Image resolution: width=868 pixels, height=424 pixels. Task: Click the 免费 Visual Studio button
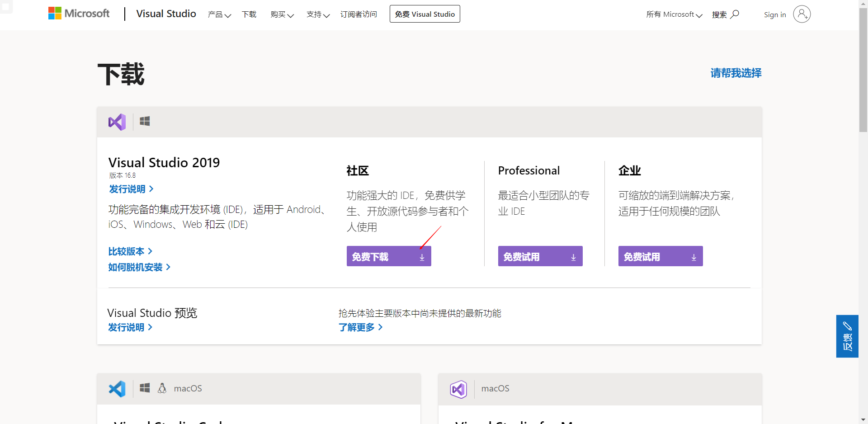(x=425, y=14)
